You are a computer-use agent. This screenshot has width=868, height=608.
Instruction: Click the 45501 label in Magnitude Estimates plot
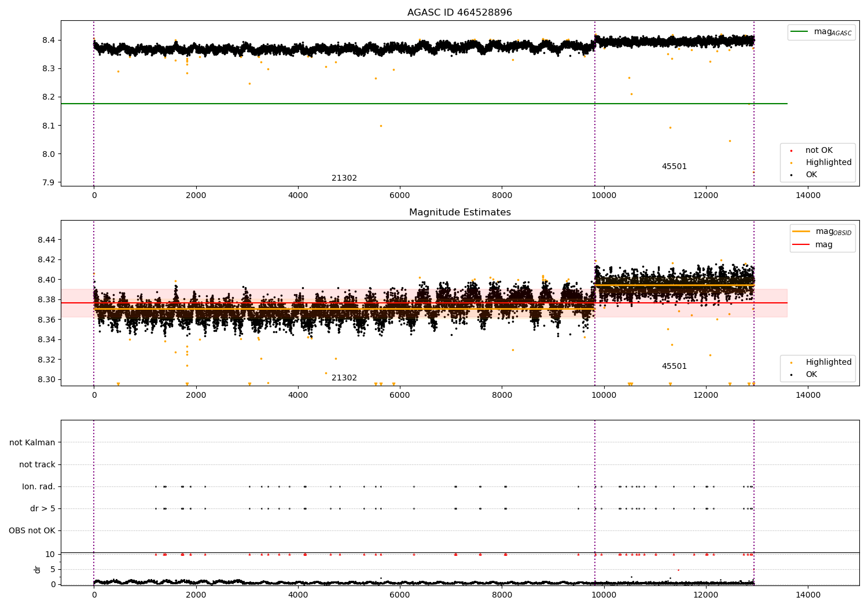click(x=674, y=367)
